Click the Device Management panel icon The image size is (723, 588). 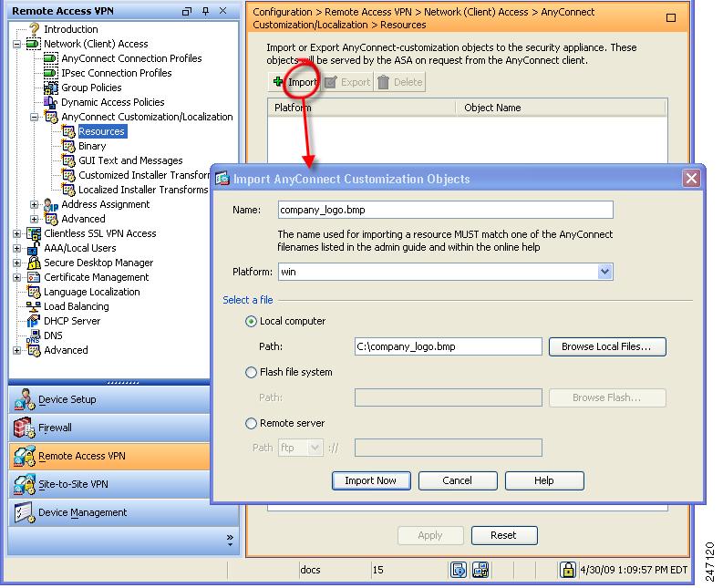click(x=24, y=512)
